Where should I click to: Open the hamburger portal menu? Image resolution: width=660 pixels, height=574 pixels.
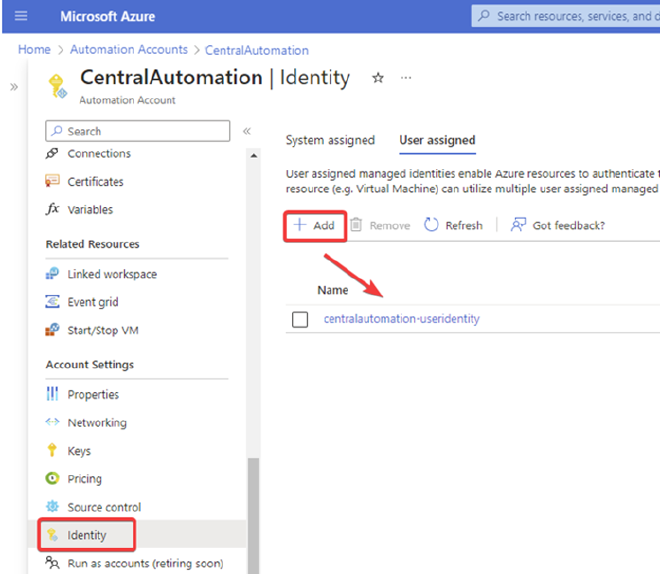coord(21,16)
